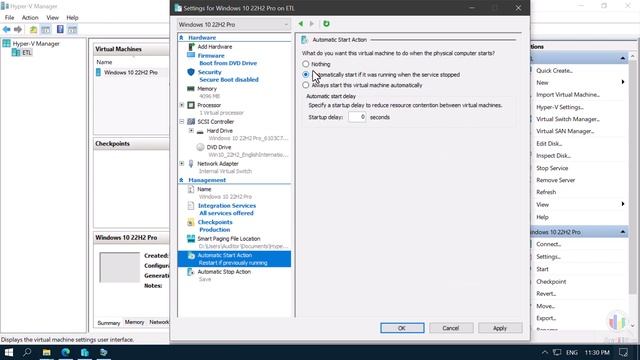Image resolution: width=640 pixels, height=360 pixels.
Task: Select the Nothing radio option
Action: [x=306, y=64]
